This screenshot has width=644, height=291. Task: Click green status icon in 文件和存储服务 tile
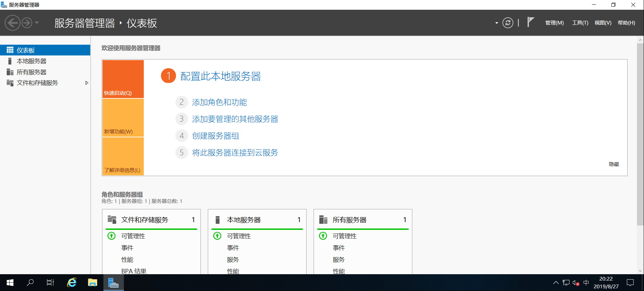tap(111, 236)
